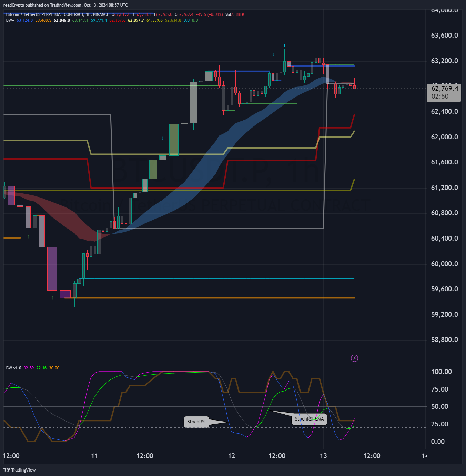The height and width of the screenshot is (476, 466).
Task: Click the 62,000.0 price axis label
Action: 445,137
